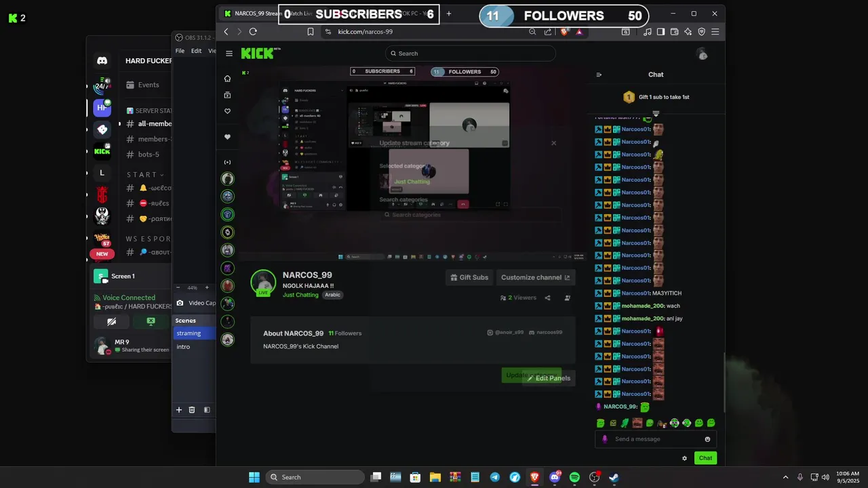Open the Kick home icon in sidebar

[228, 79]
